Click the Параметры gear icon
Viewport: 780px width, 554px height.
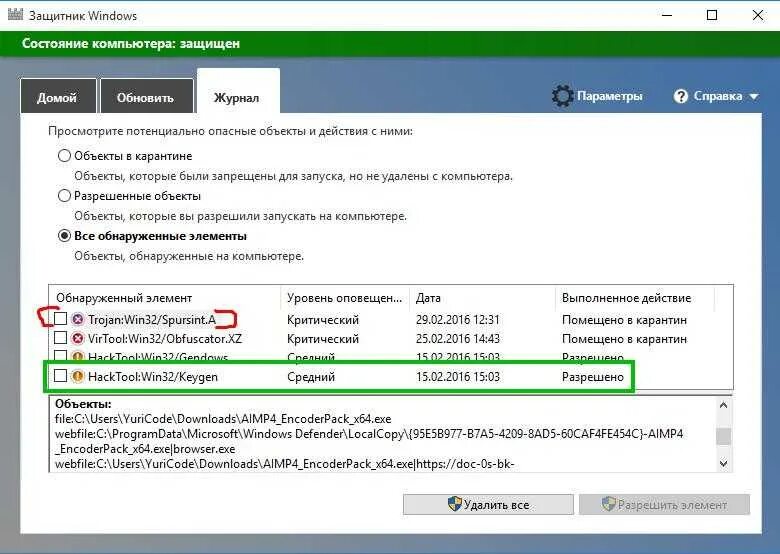[562, 96]
